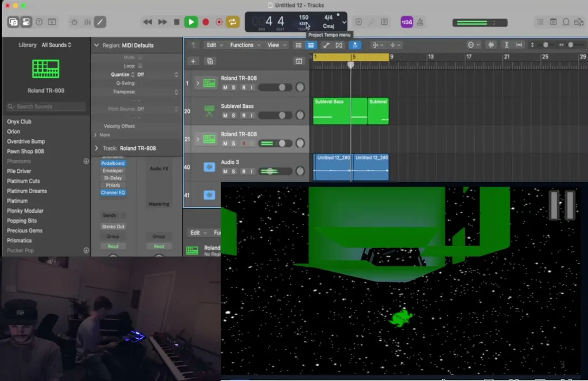Open the Mixer faders icon
This screenshot has width=588, height=381.
(87, 22)
